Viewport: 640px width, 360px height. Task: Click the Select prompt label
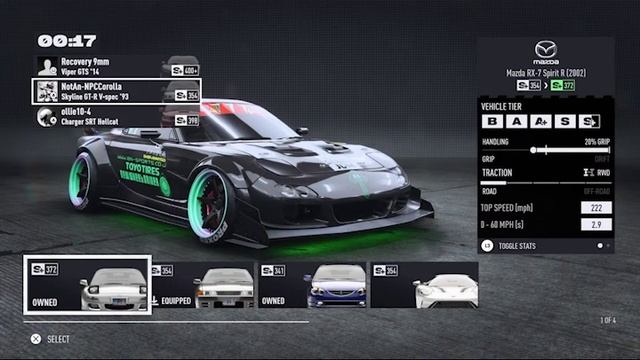58,339
